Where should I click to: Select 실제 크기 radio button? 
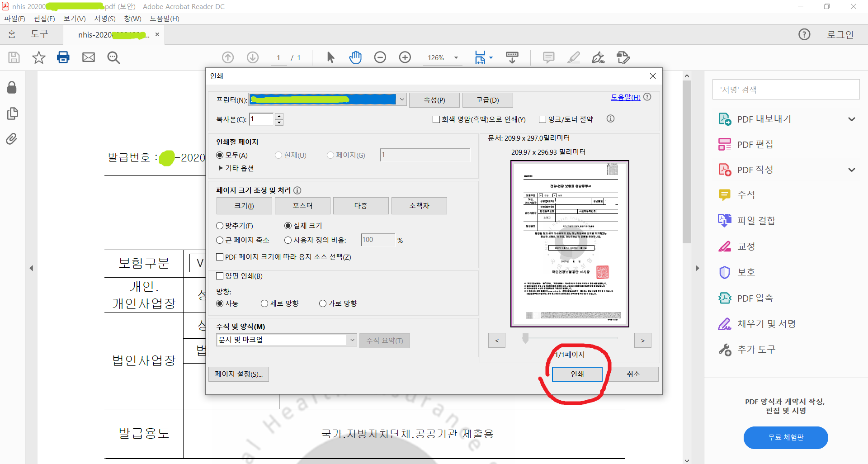288,226
